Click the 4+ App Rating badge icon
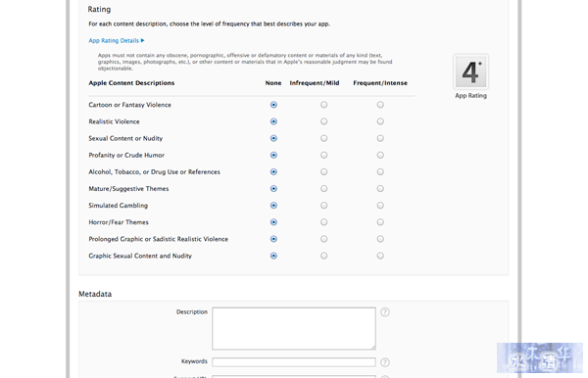 (x=470, y=71)
